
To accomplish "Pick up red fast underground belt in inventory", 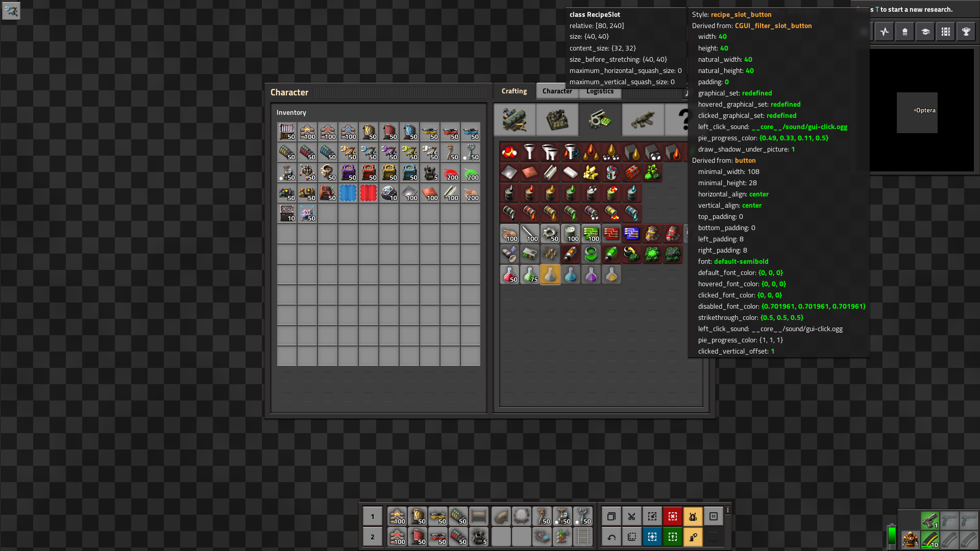I will pyautogui.click(x=389, y=132).
